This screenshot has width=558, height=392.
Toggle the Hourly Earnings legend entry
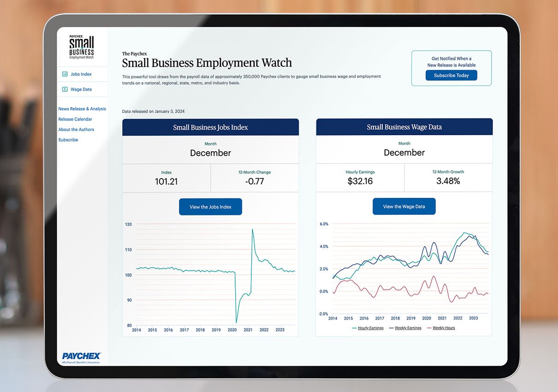click(368, 328)
